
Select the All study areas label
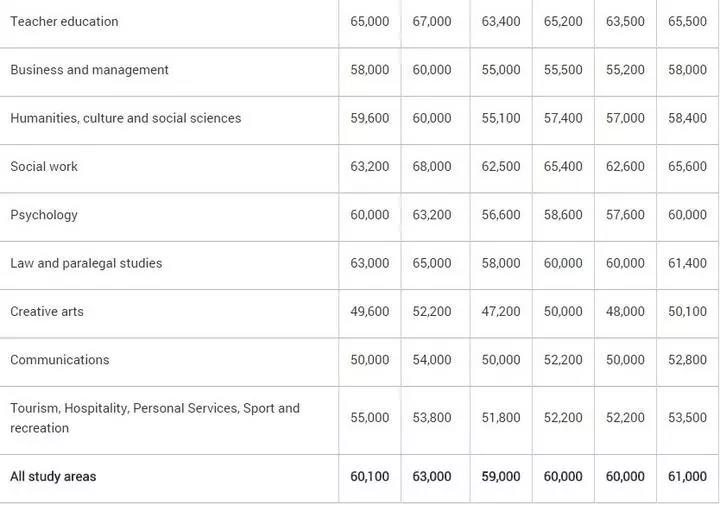(53, 477)
